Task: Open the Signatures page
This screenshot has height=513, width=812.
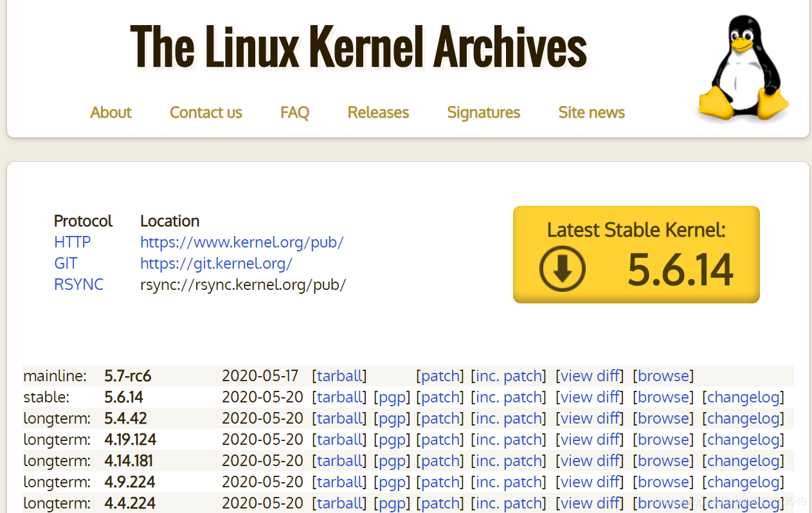Action: click(483, 113)
